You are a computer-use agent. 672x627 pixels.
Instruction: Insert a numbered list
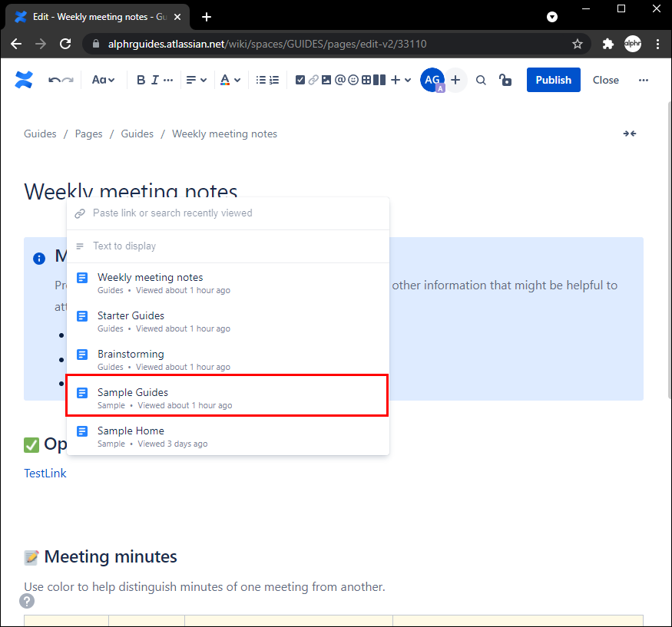click(x=274, y=80)
